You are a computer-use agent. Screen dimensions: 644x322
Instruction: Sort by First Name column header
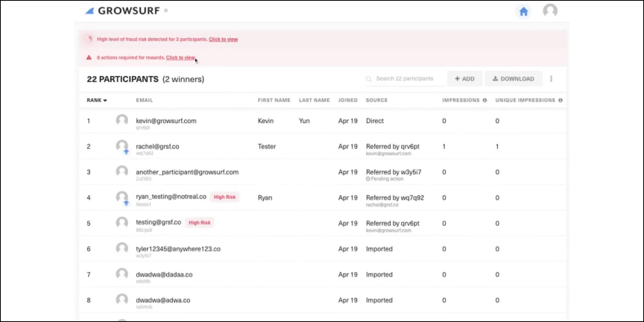click(x=274, y=100)
